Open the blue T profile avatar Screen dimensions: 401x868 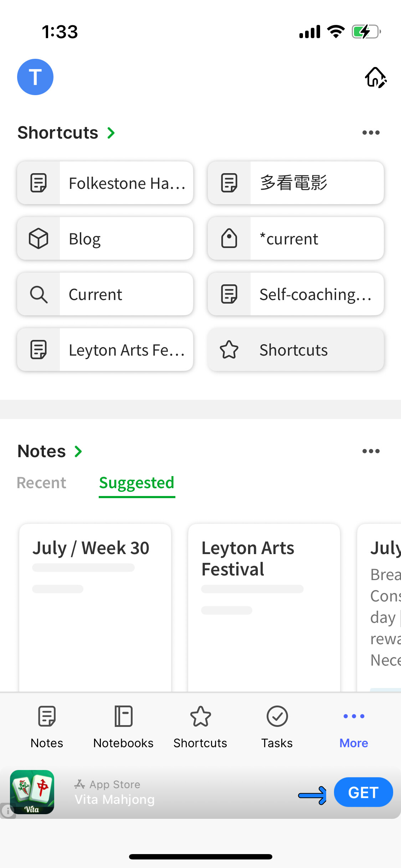(x=35, y=77)
